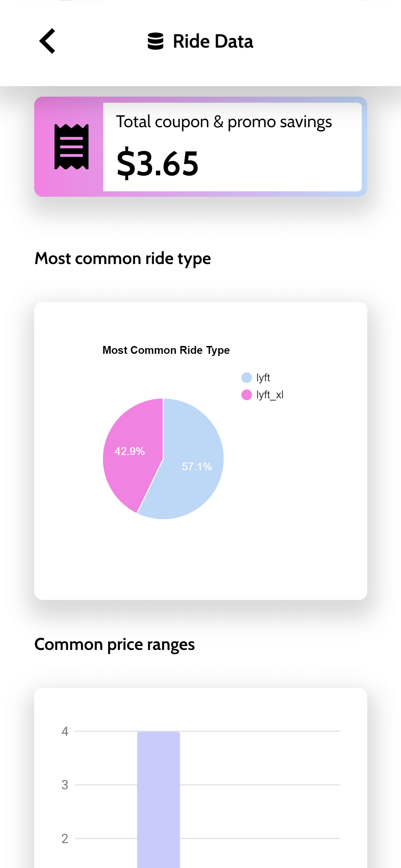This screenshot has width=401, height=868.
Task: Click the Total coupon & promo savings label
Action: [x=224, y=122]
